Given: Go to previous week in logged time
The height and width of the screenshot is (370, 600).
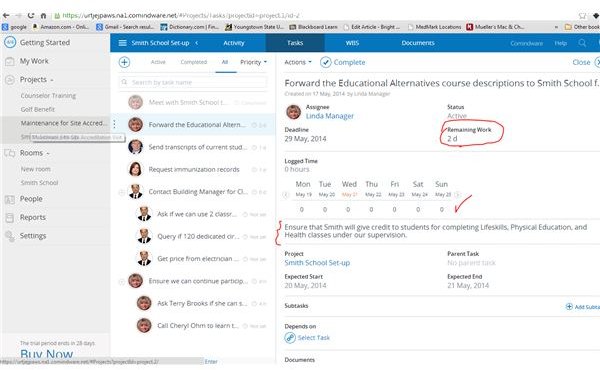Looking at the screenshot, I should [x=285, y=194].
